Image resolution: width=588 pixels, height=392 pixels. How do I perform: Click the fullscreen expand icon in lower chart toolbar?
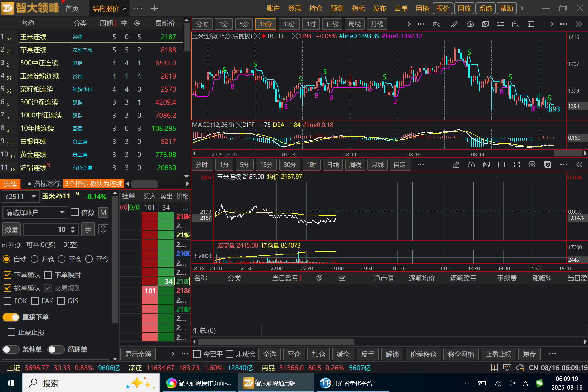point(517,165)
